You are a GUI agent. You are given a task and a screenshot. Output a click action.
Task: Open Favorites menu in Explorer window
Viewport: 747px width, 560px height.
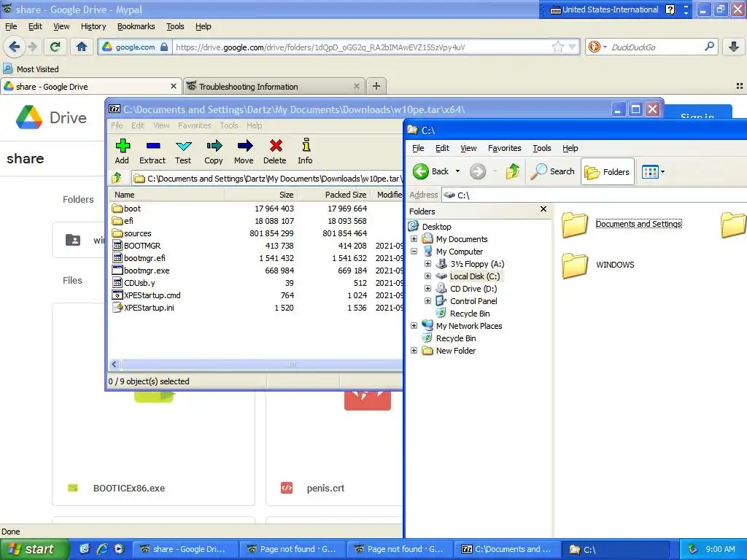coord(505,148)
